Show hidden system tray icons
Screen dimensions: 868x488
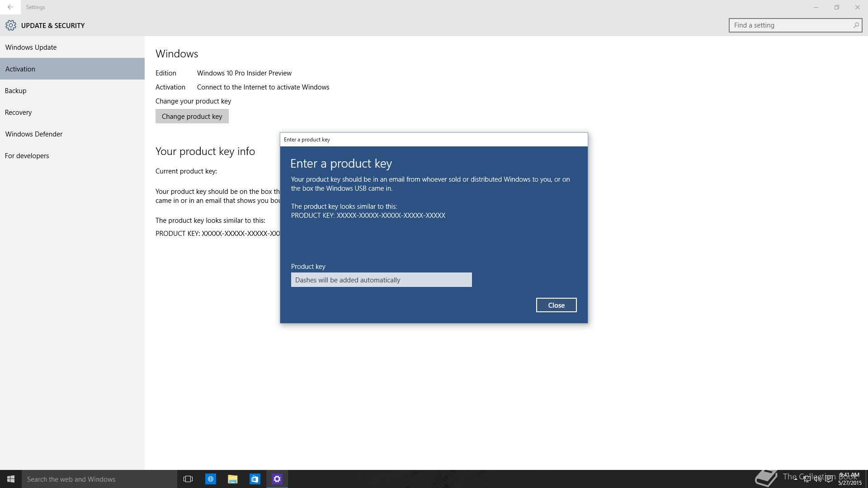(x=796, y=479)
